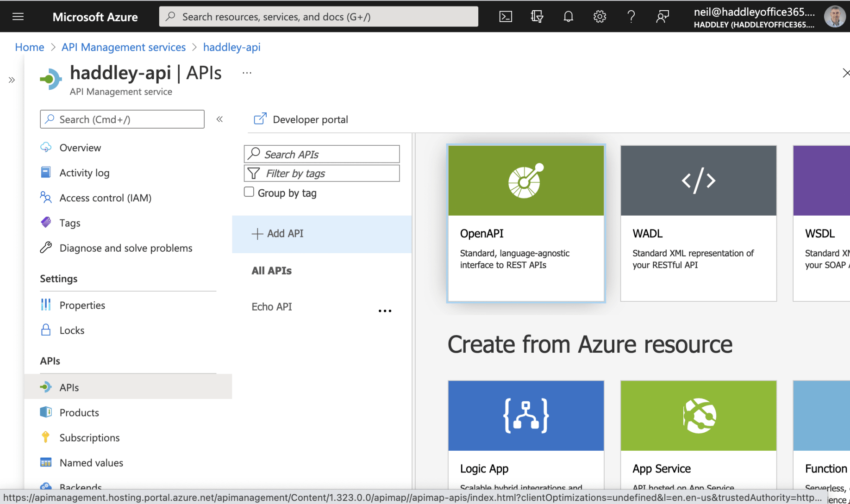Navigate to API Management services breadcrumb
This screenshot has height=504, width=850.
click(123, 47)
